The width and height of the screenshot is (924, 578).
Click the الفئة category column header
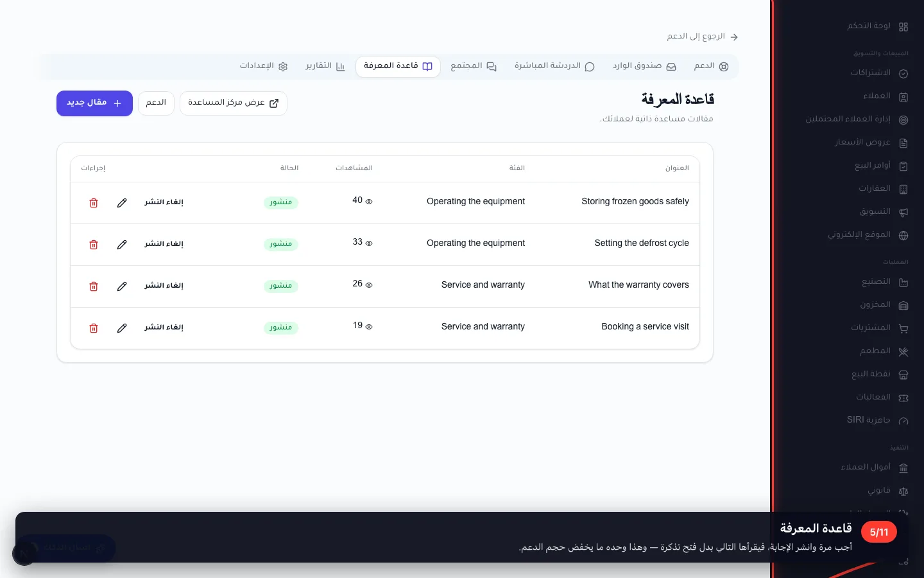coord(517,168)
